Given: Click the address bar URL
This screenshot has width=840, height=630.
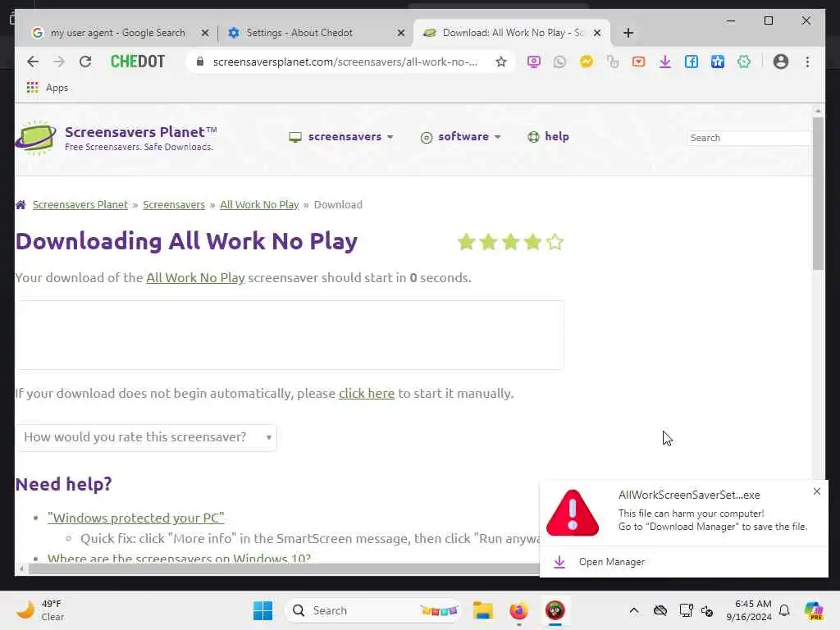Looking at the screenshot, I should click(345, 62).
